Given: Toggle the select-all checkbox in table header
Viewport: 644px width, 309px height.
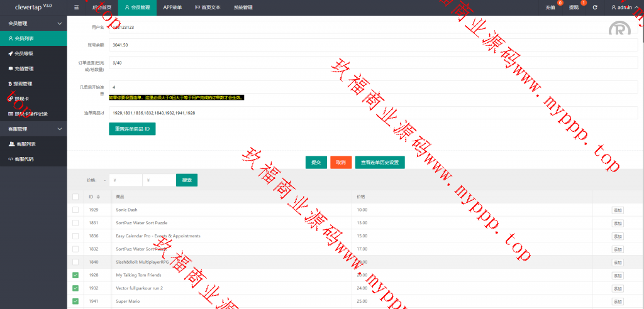Looking at the screenshot, I should click(75, 197).
